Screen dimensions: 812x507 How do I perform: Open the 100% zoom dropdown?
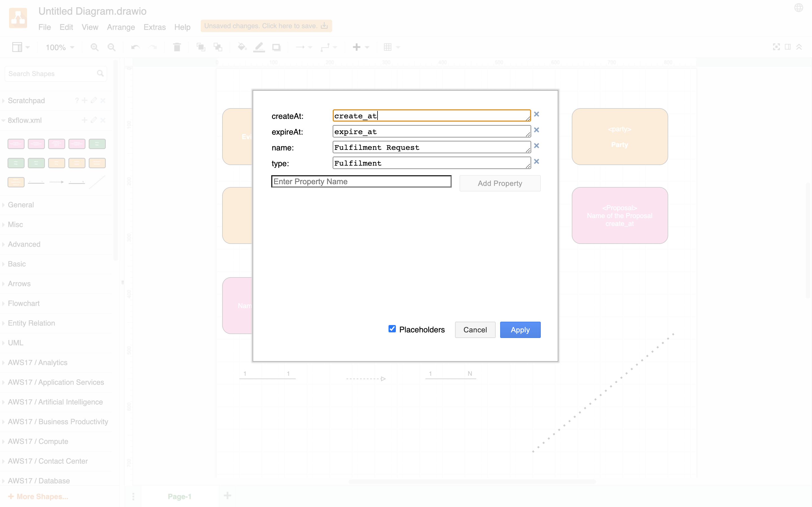(60, 47)
